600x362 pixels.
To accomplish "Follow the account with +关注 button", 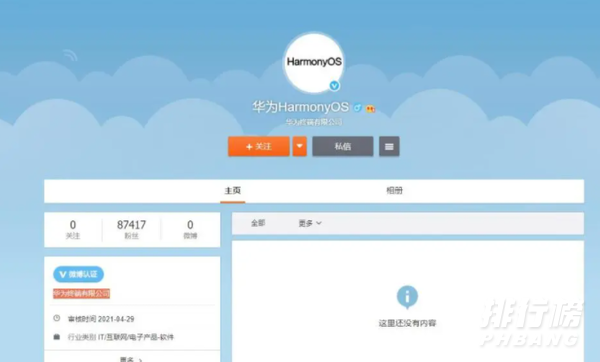I will point(259,147).
